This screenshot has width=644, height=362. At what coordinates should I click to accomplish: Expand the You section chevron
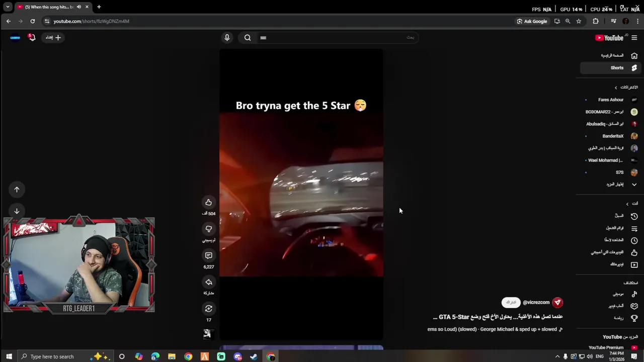(x=627, y=204)
